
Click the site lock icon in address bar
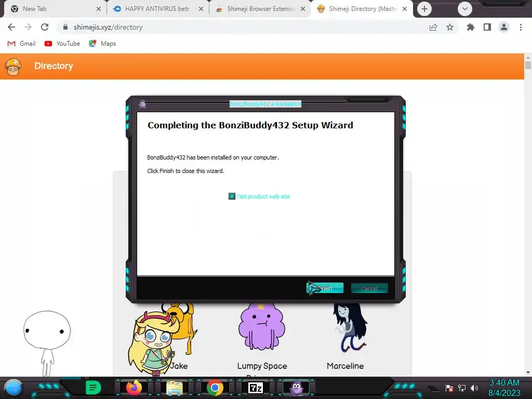pyautogui.click(x=65, y=27)
